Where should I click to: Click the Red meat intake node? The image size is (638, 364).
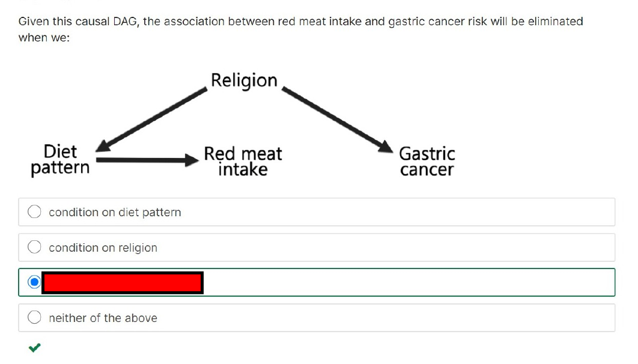click(243, 162)
